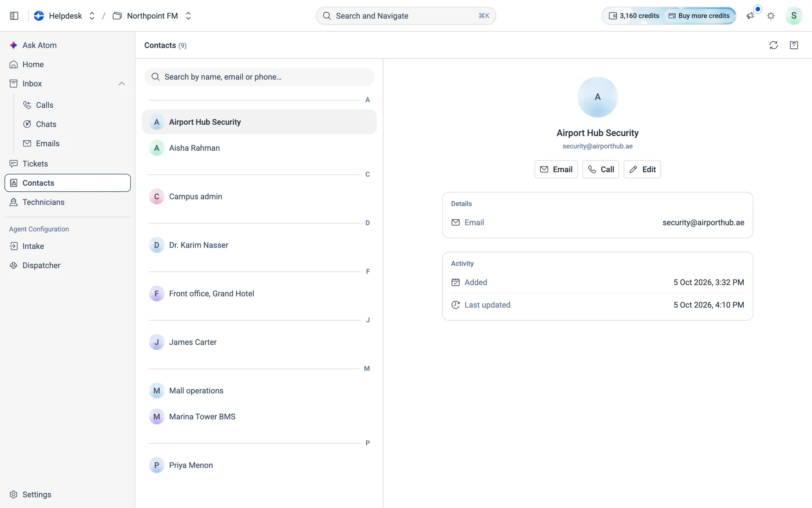Open Tickets in sidebar

click(x=67, y=163)
